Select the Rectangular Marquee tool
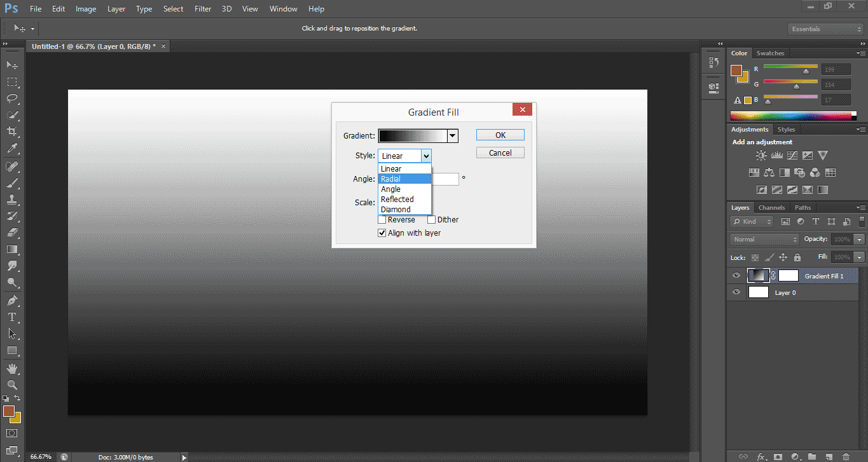This screenshot has width=868, height=462. tap(12, 82)
